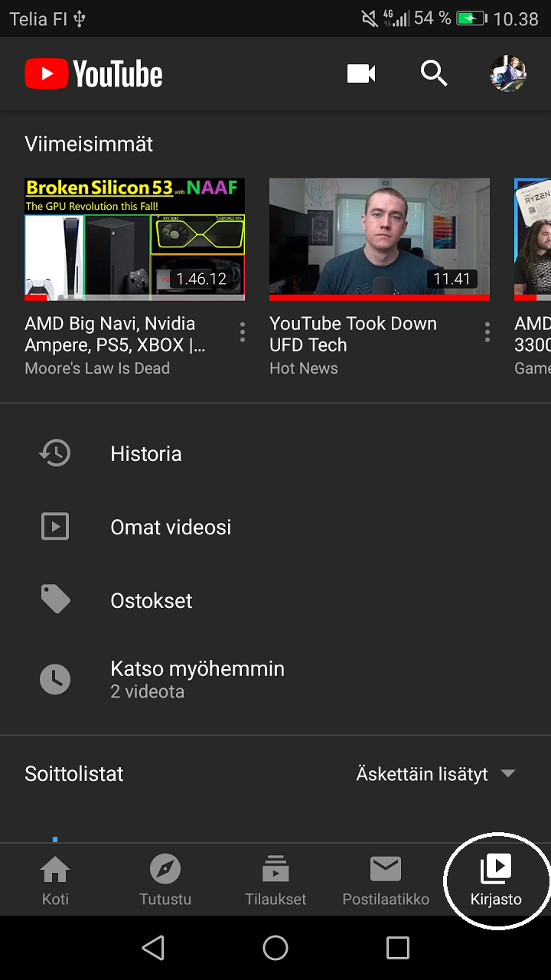Switch to the Tutustu tab
Screen dimensions: 551x980
click(x=165, y=880)
